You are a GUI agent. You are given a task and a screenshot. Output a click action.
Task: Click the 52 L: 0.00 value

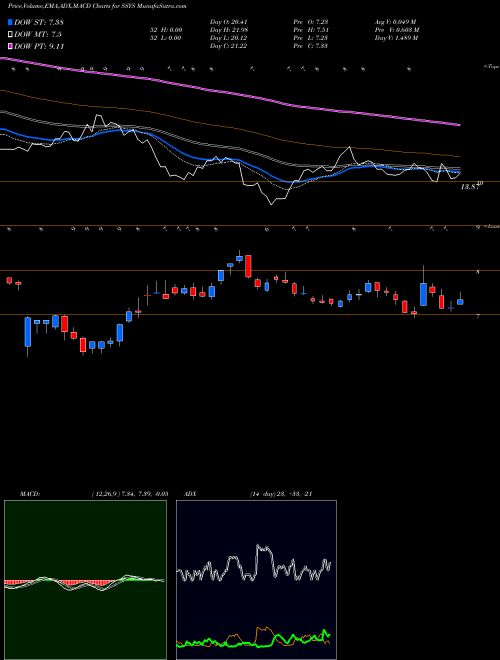165,38
